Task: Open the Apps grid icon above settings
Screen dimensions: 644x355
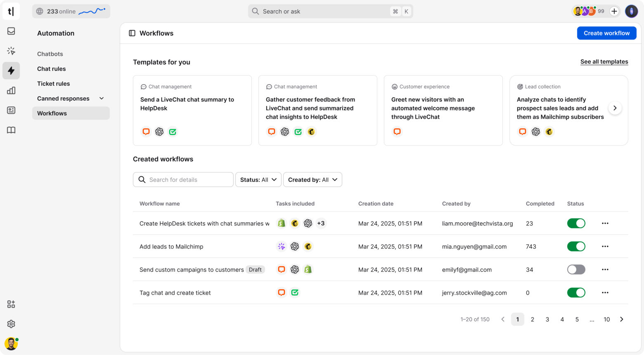Action: coord(11,304)
